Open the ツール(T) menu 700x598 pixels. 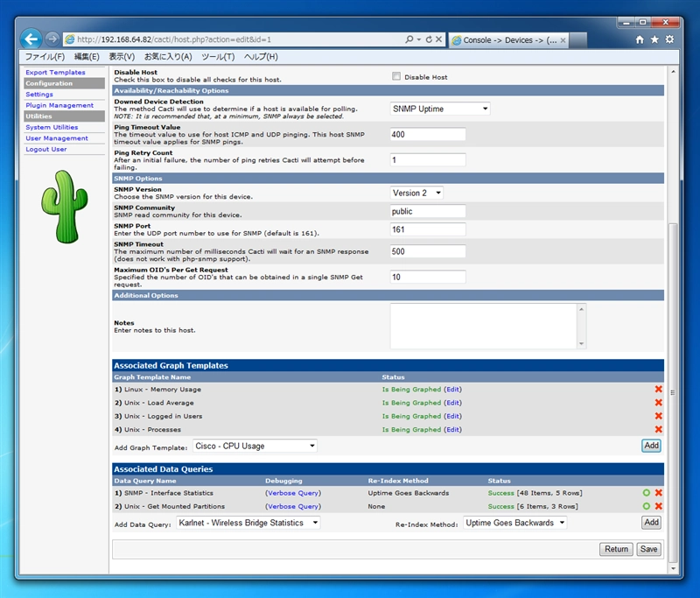[218, 57]
